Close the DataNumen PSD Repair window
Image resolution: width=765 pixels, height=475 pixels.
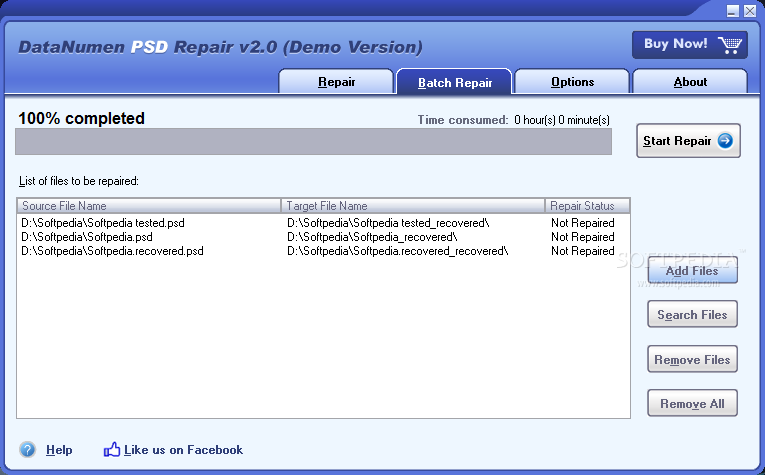750,11
